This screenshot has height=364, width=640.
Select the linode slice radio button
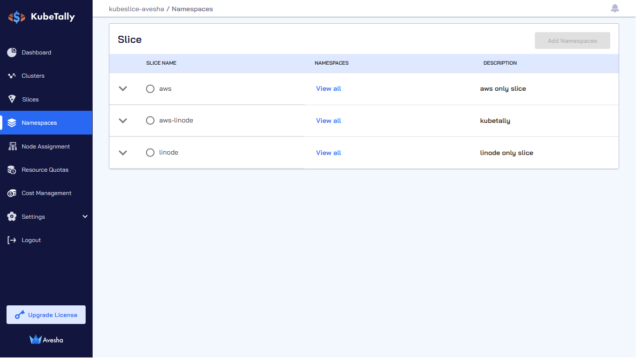(150, 153)
